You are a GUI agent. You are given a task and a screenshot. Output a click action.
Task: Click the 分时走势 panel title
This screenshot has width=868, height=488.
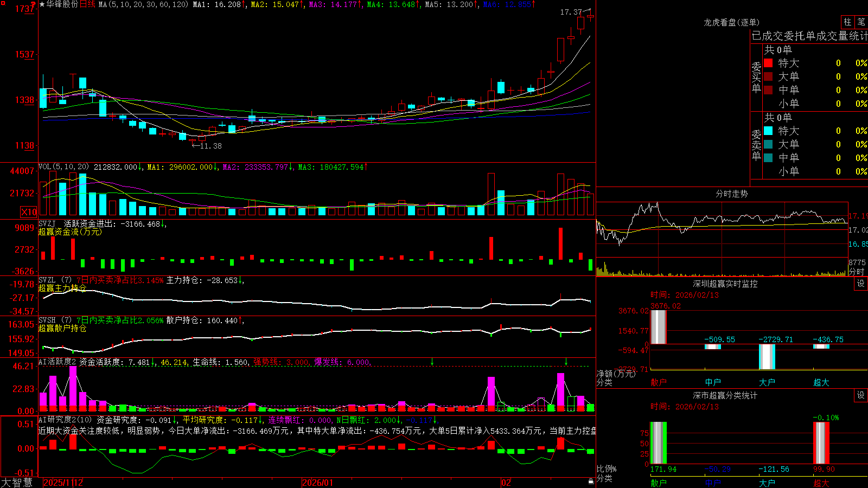pyautogui.click(x=731, y=194)
